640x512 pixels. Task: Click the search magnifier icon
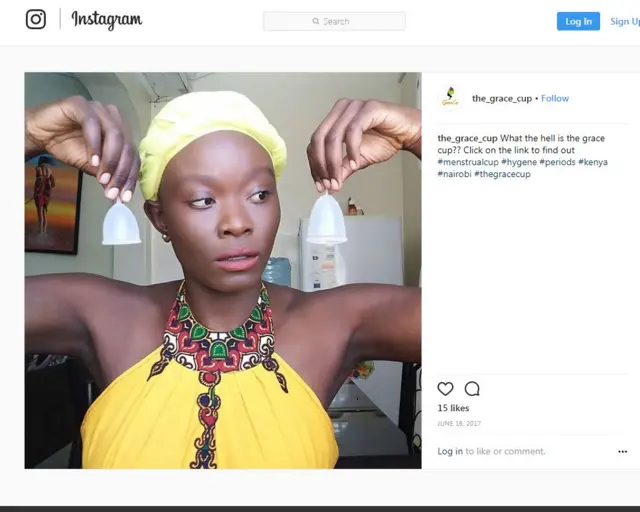pyautogui.click(x=316, y=21)
